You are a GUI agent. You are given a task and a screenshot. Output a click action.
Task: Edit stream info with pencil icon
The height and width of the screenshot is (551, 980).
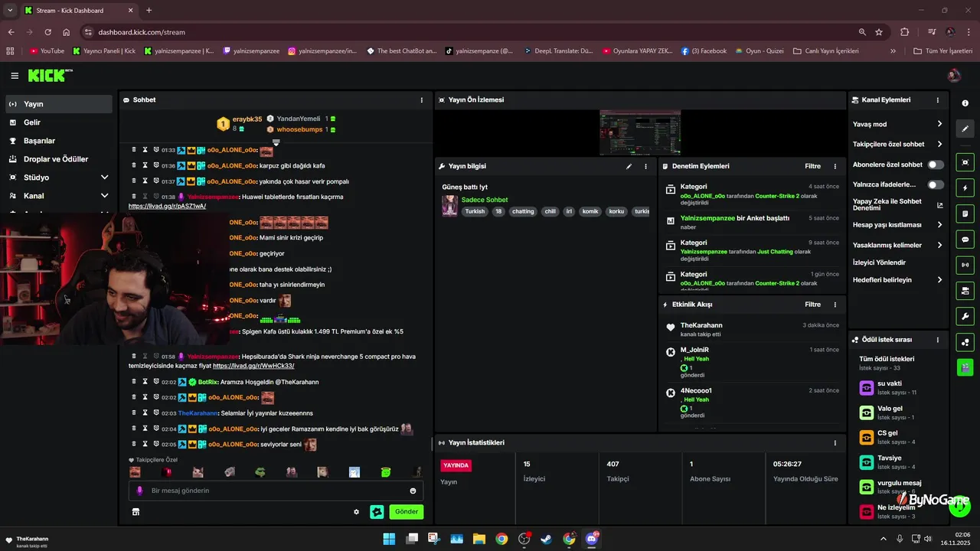coord(629,166)
